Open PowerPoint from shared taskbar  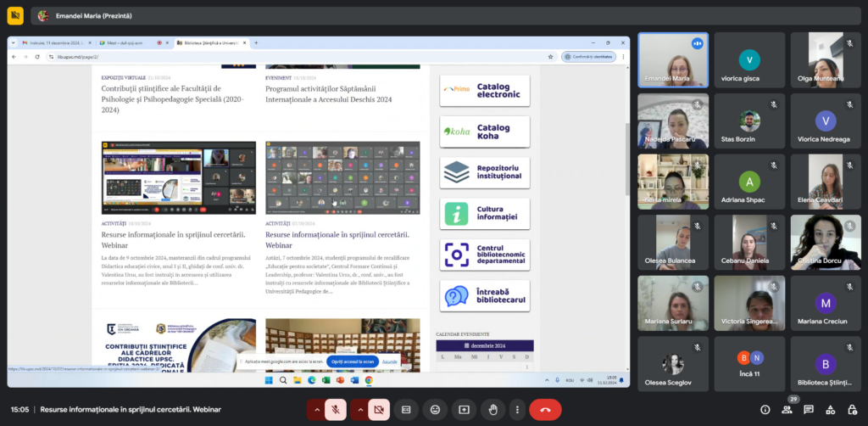[x=341, y=380]
